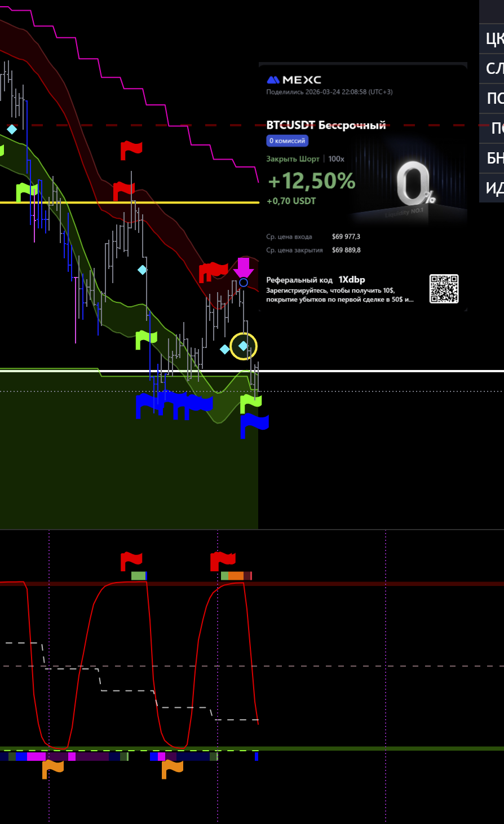Select the ЦК row in the side table
The height and width of the screenshot is (824, 504).
coord(494,38)
